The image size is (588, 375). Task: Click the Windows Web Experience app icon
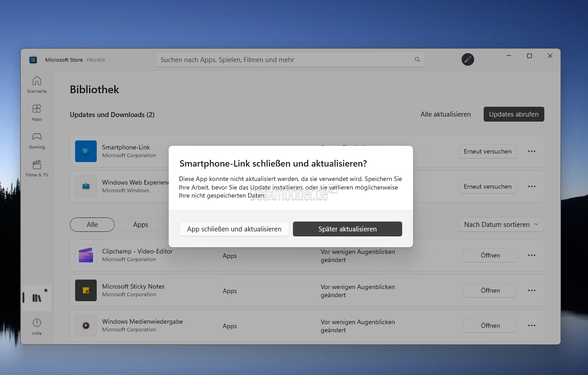click(86, 186)
